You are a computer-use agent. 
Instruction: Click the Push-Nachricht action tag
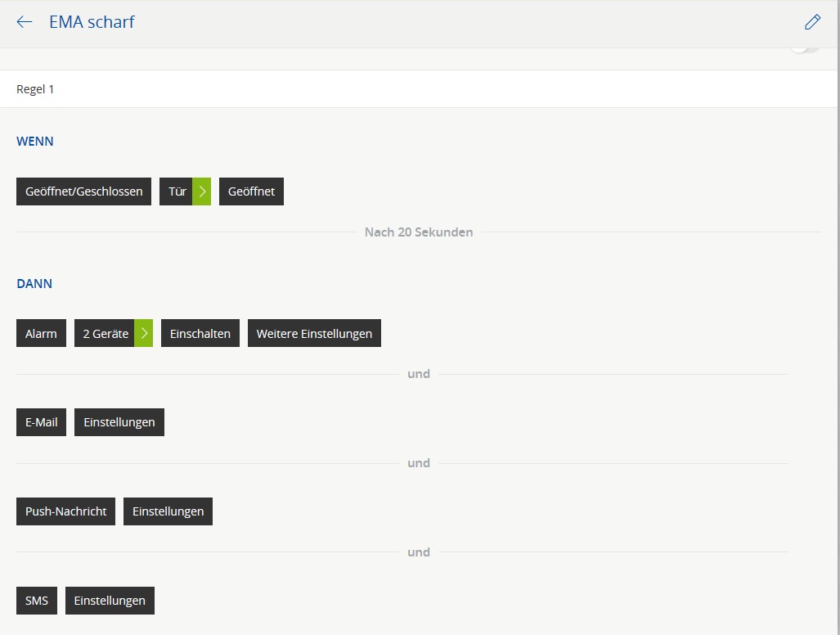[x=65, y=511]
